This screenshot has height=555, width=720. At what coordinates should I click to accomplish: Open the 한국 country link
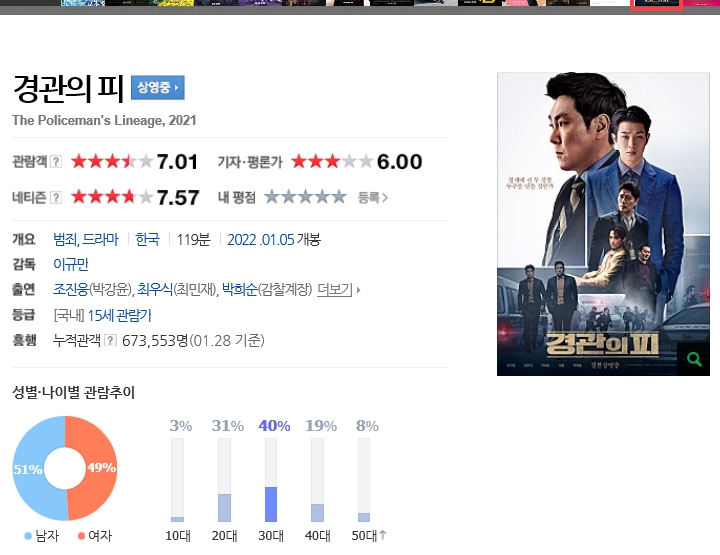(147, 240)
